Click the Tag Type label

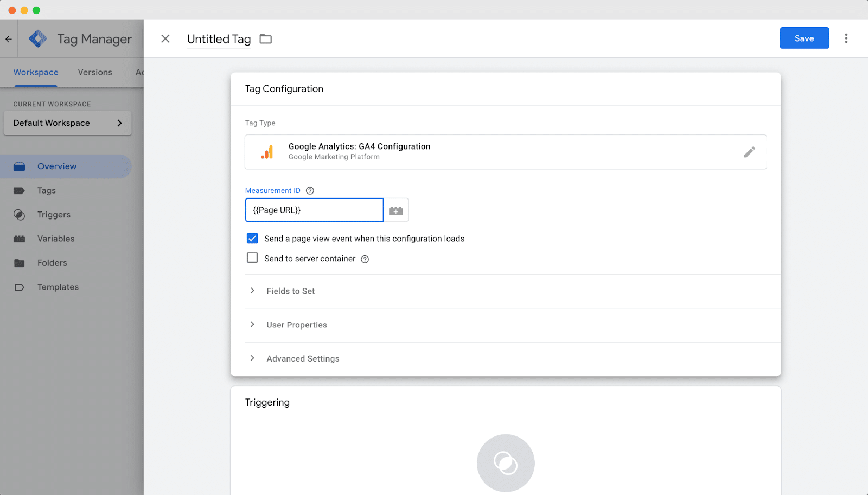tap(260, 123)
